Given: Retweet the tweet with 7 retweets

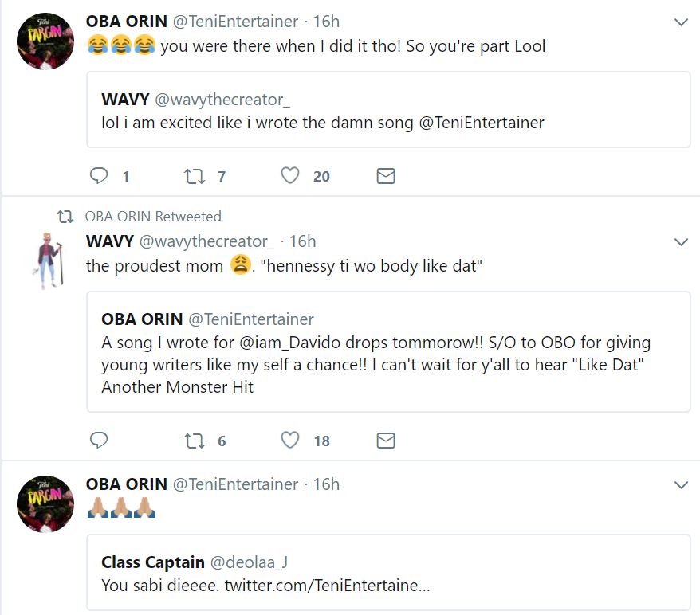Looking at the screenshot, I should pyautogui.click(x=195, y=176).
